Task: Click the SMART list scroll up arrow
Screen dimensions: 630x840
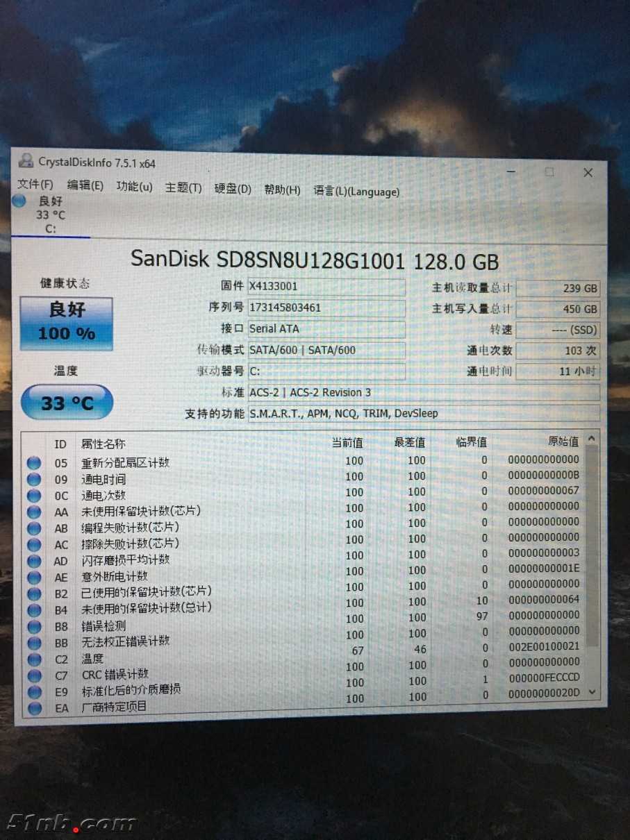Action: [592, 439]
